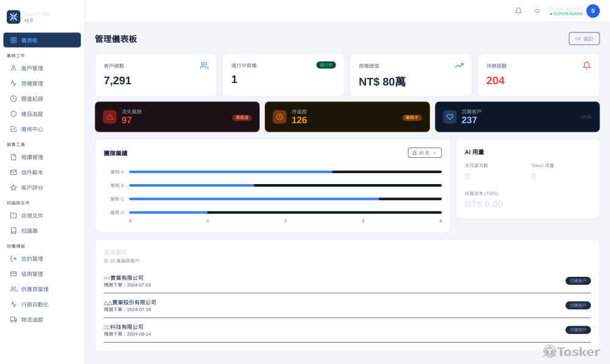Click the truck icon for 物流追蹤
The height and width of the screenshot is (364, 610).
[13, 319]
